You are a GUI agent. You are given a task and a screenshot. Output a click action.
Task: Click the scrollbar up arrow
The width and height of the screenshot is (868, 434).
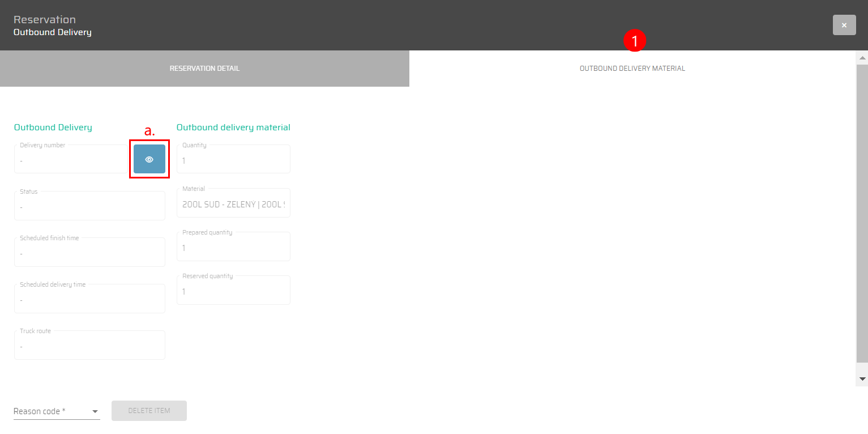coord(862,58)
